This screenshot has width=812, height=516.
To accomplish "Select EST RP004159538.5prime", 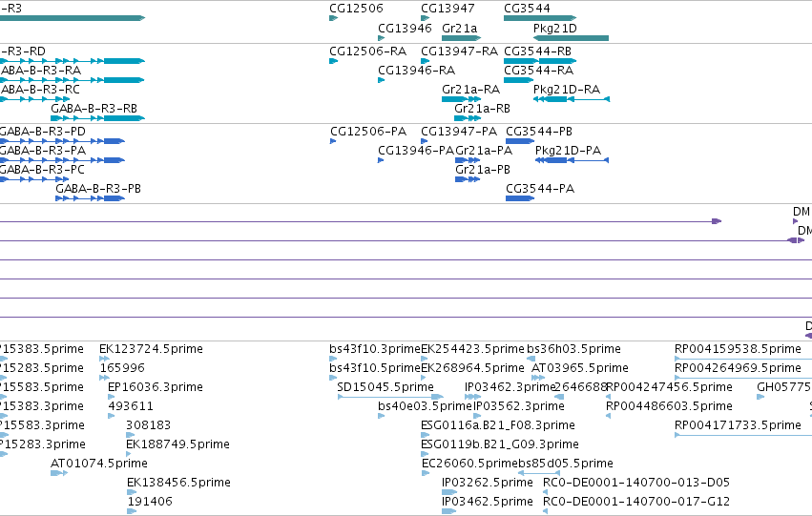I will (x=738, y=349).
